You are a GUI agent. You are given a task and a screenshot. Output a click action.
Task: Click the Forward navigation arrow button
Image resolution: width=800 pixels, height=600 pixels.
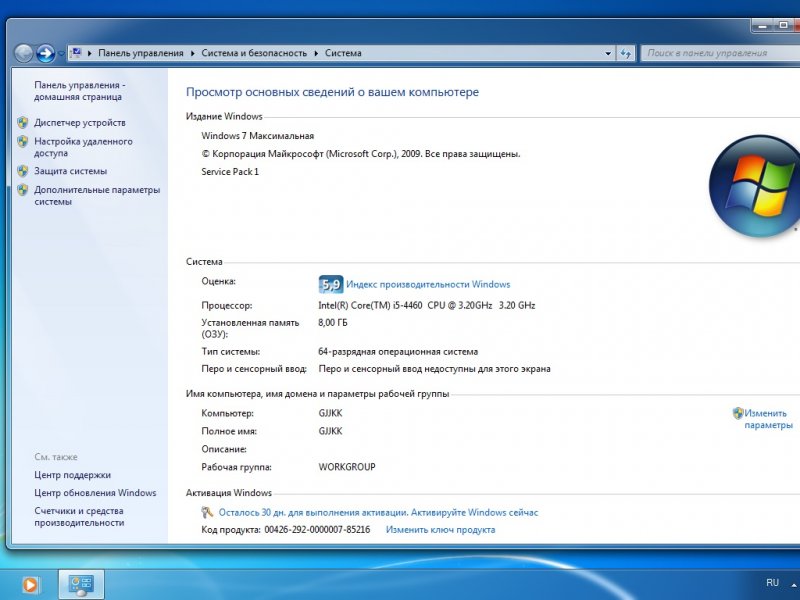pyautogui.click(x=46, y=53)
